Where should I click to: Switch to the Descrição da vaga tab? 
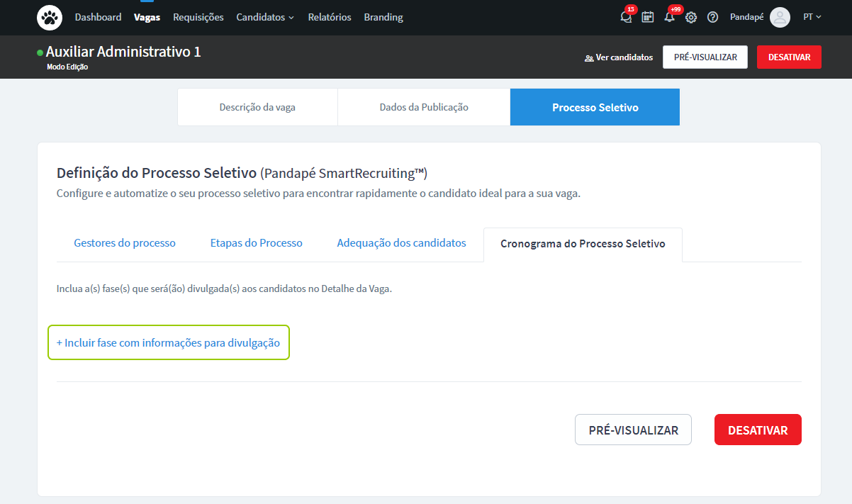click(x=257, y=107)
